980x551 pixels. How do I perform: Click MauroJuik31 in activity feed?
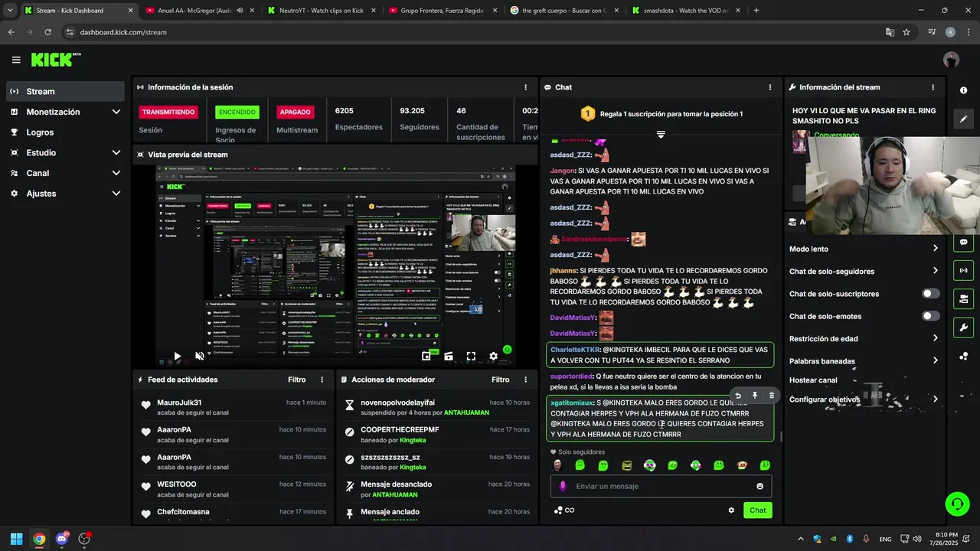pos(179,403)
